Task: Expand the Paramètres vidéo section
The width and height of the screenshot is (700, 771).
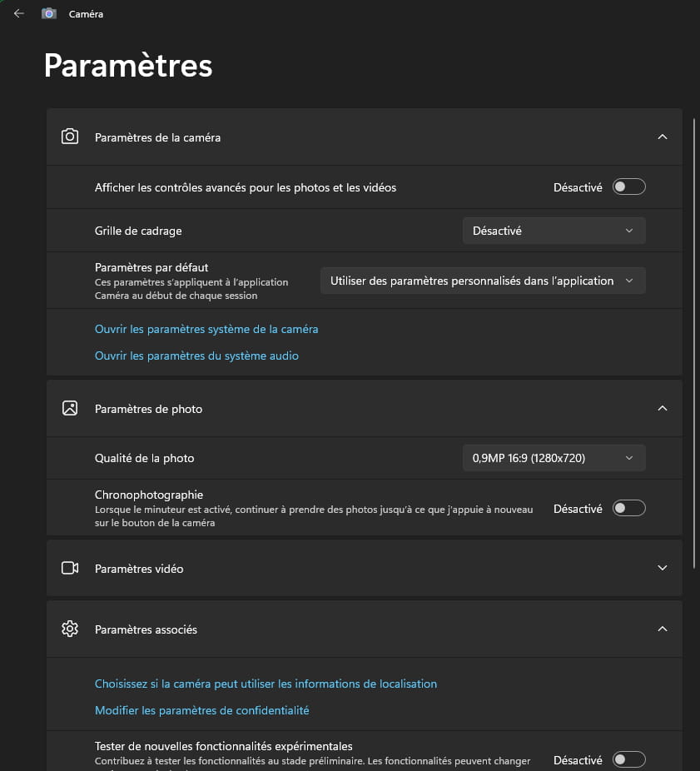Action: click(x=663, y=568)
